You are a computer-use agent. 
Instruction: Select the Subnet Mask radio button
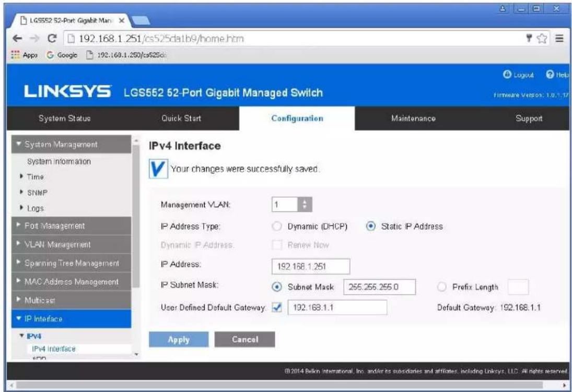(277, 287)
